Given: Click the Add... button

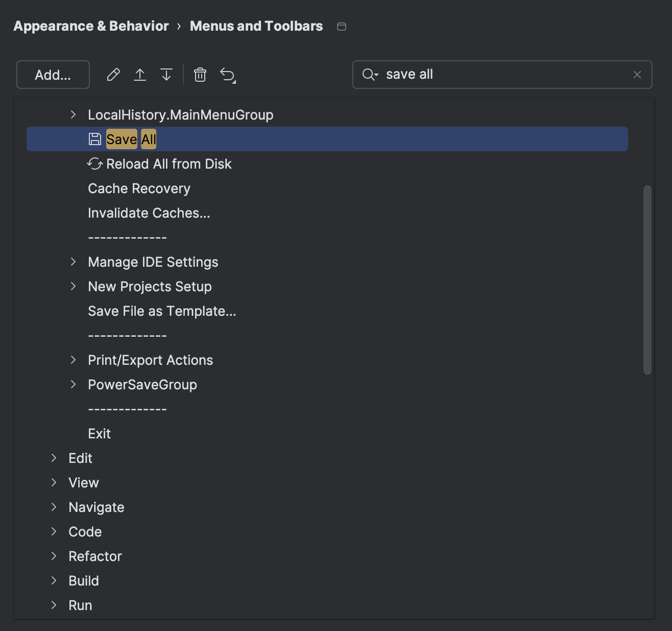Looking at the screenshot, I should click(53, 75).
